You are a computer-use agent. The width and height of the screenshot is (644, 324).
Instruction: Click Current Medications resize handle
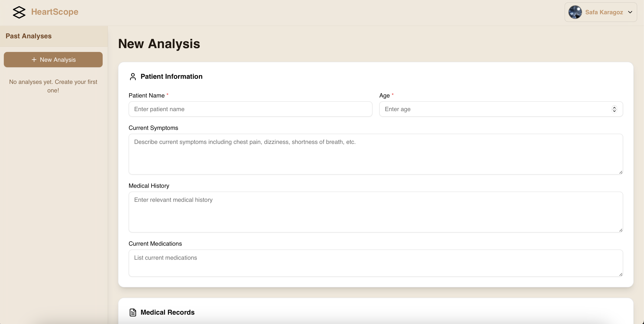621,274
